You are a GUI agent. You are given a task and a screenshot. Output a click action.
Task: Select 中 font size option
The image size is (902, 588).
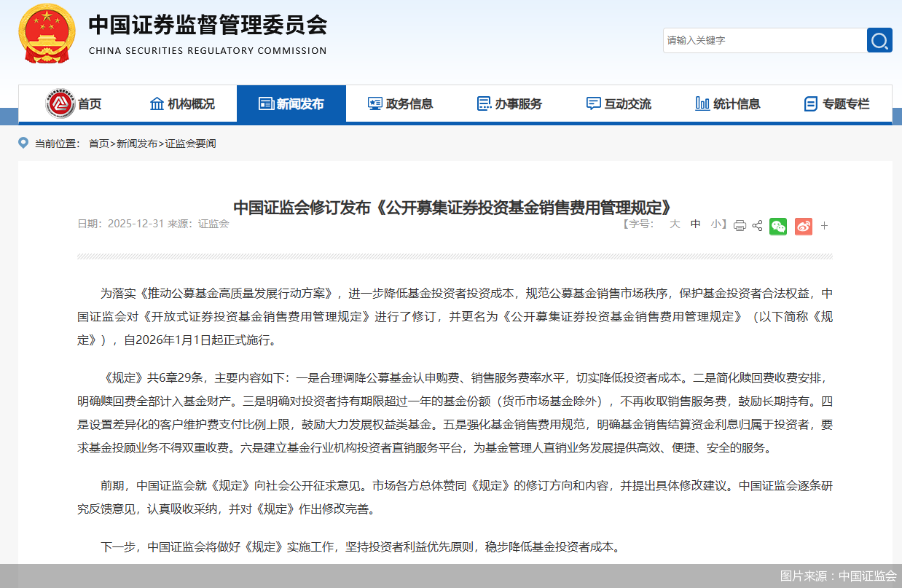coord(695,224)
